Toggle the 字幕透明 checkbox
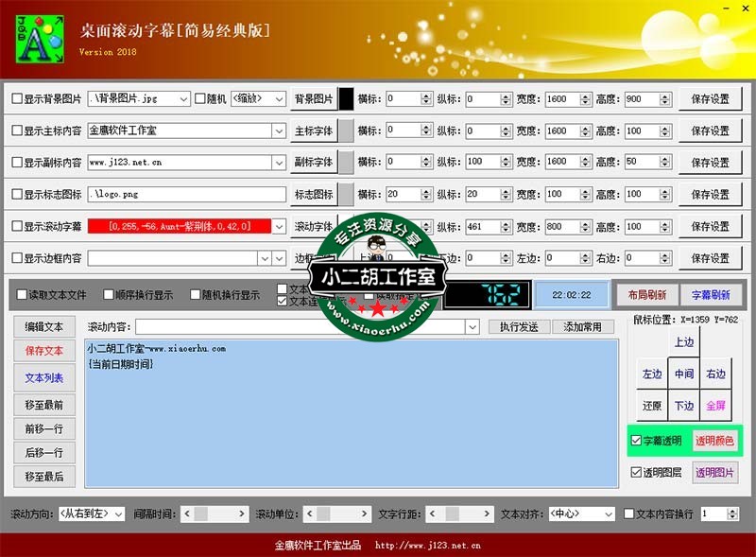 pos(636,441)
